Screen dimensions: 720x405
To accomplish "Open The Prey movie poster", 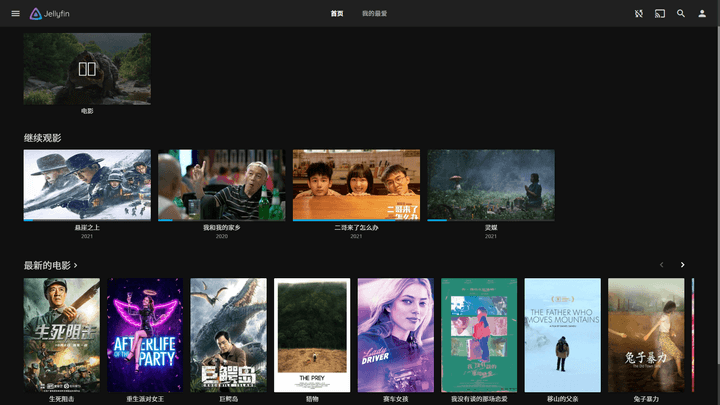I will click(x=312, y=334).
